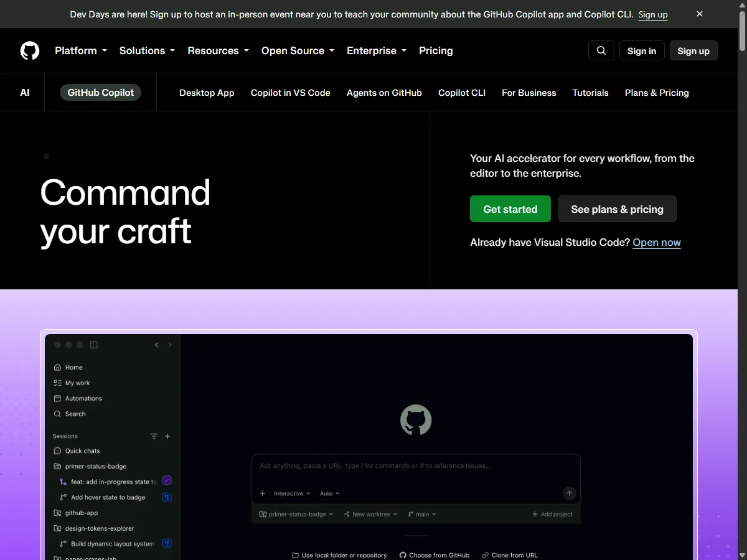747x560 pixels.
Task: Click the Sessions filter icon
Action: coord(154,436)
